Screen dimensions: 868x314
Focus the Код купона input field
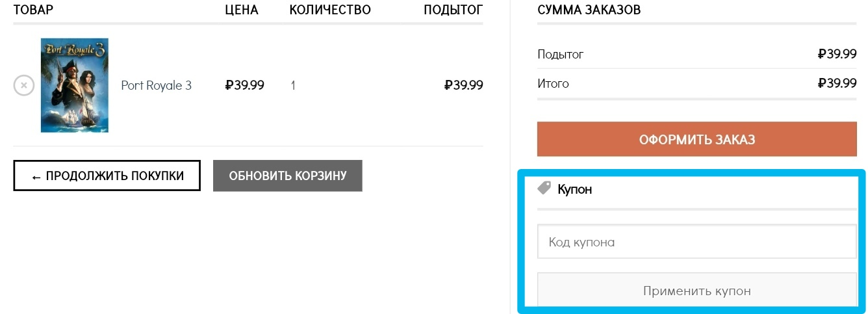click(x=697, y=242)
